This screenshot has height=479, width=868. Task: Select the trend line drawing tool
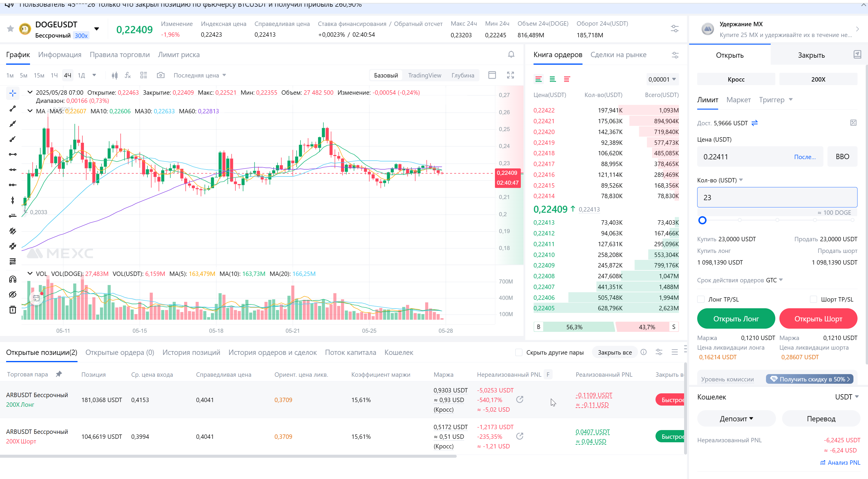(x=13, y=108)
